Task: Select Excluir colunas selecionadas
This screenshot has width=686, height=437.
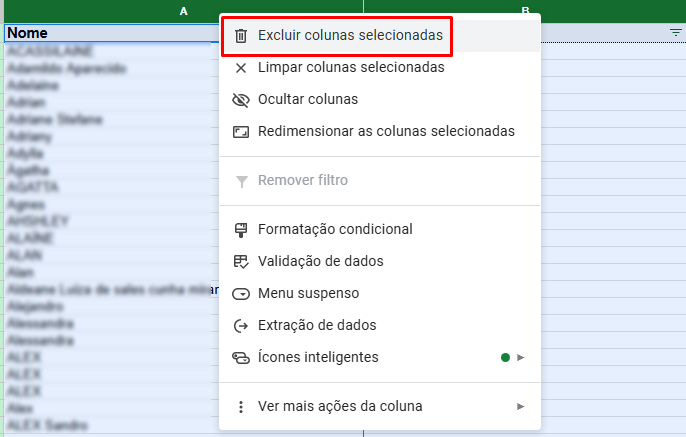Action: coord(350,36)
